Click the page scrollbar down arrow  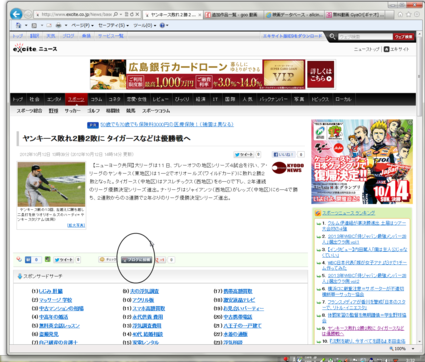pyautogui.click(x=419, y=341)
